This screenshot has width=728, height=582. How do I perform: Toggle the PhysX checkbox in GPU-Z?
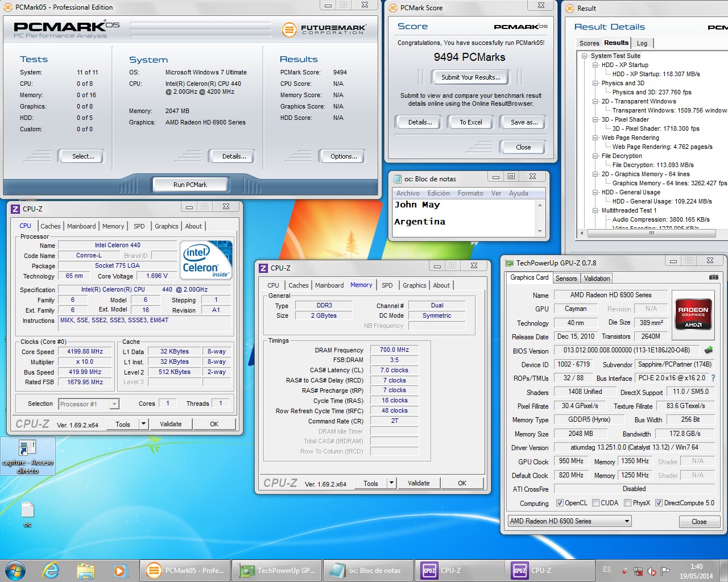[x=627, y=503]
